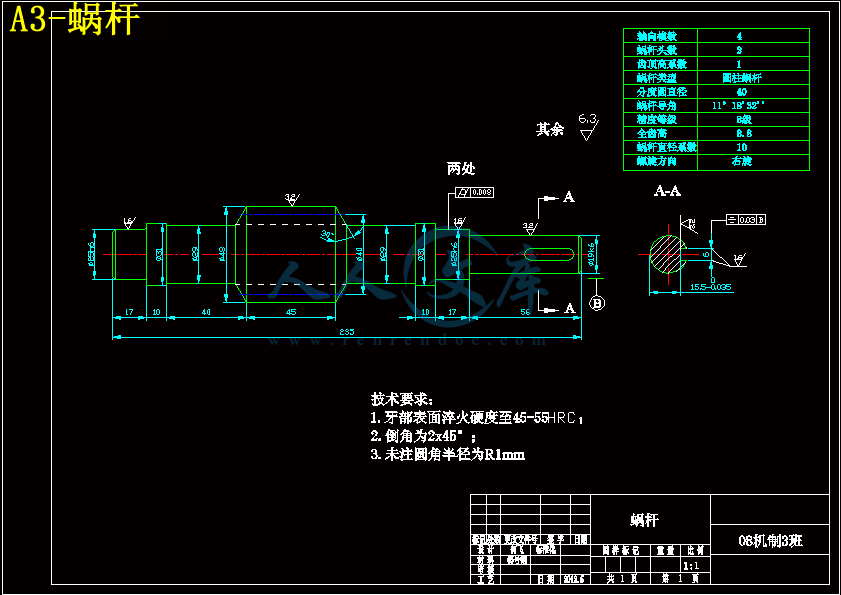Select the '精度等级' parameter table cell

coord(660,120)
